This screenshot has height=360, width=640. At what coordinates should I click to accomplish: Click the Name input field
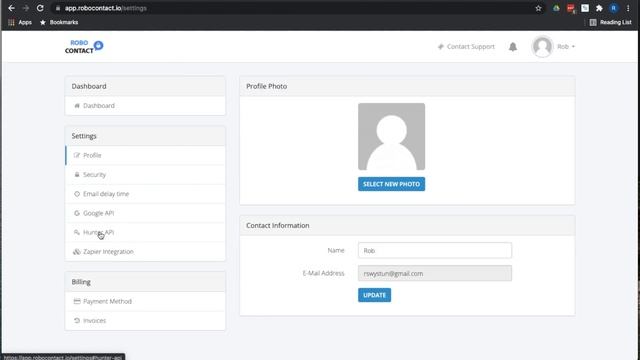tap(435, 250)
